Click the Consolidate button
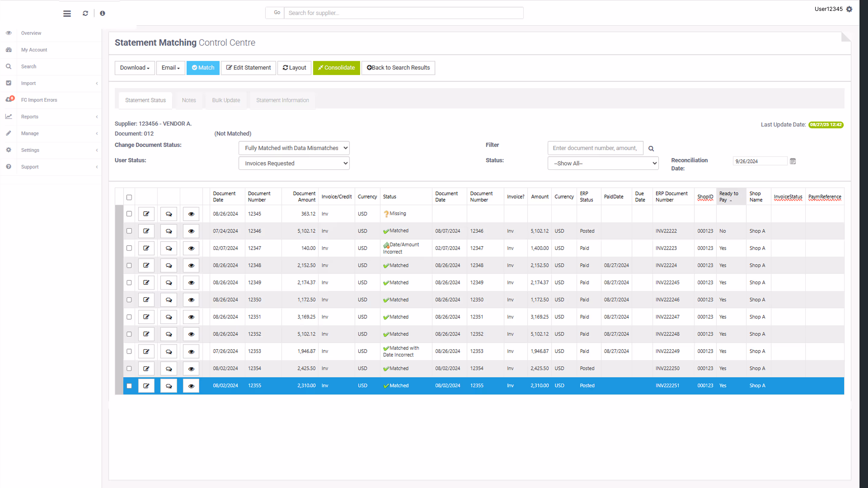868x488 pixels. point(336,68)
